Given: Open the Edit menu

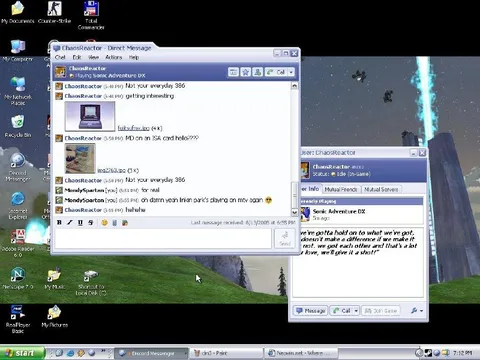Looking at the screenshot, I should pyautogui.click(x=77, y=57).
